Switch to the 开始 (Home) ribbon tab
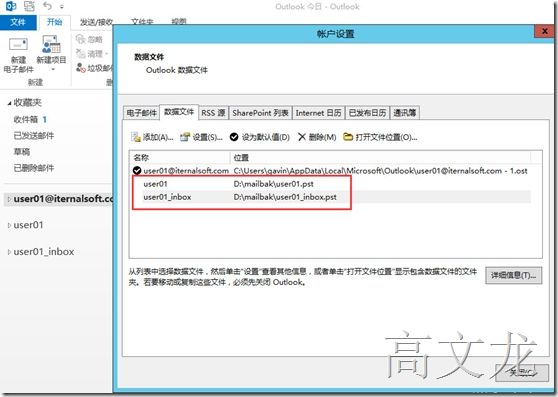 tap(54, 22)
